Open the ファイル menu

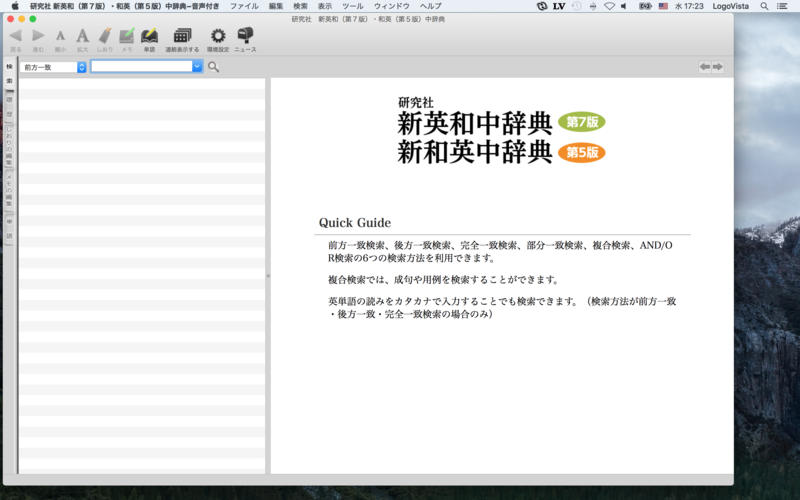click(x=243, y=6)
